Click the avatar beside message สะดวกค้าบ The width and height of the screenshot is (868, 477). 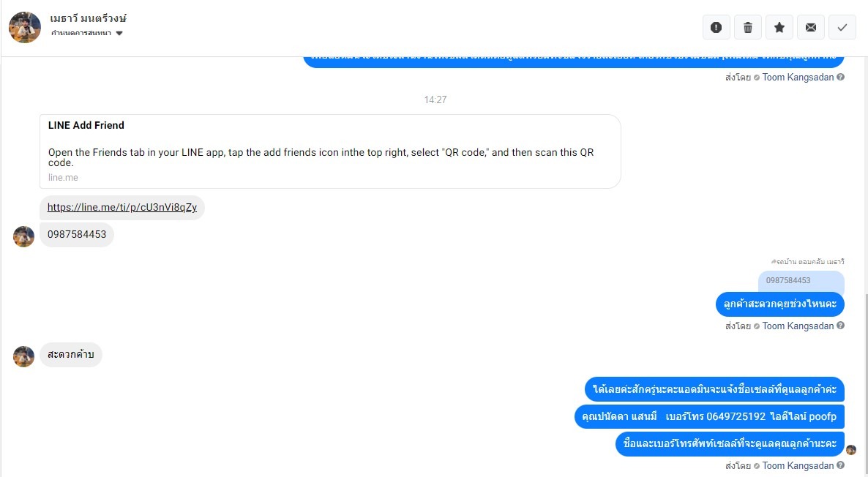pos(24,356)
